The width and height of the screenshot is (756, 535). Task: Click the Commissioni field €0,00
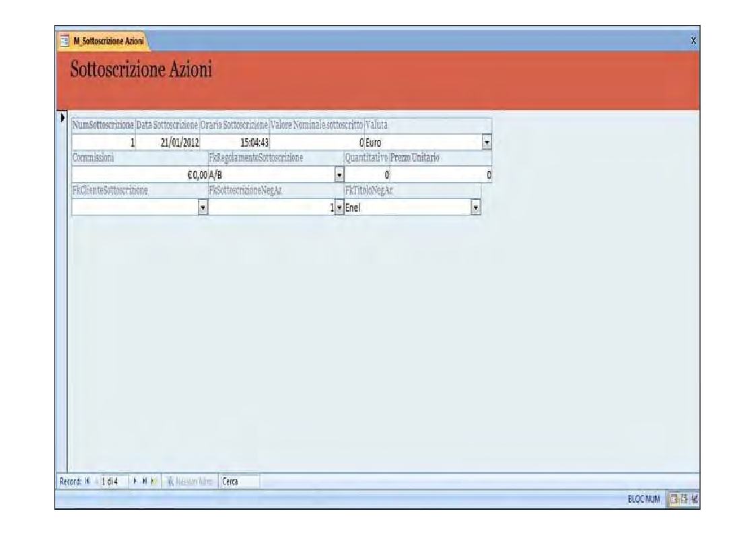tap(140, 175)
